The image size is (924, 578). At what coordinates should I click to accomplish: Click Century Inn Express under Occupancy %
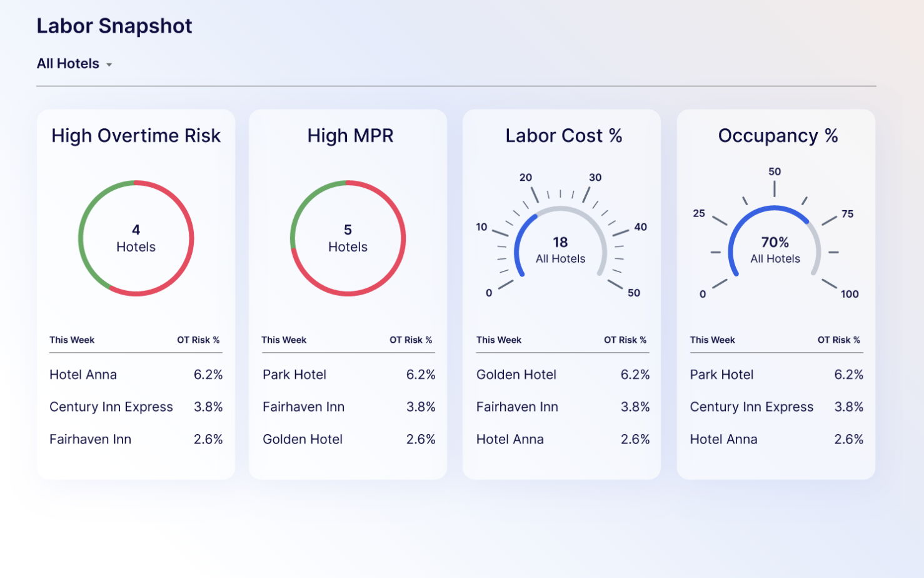tap(752, 407)
